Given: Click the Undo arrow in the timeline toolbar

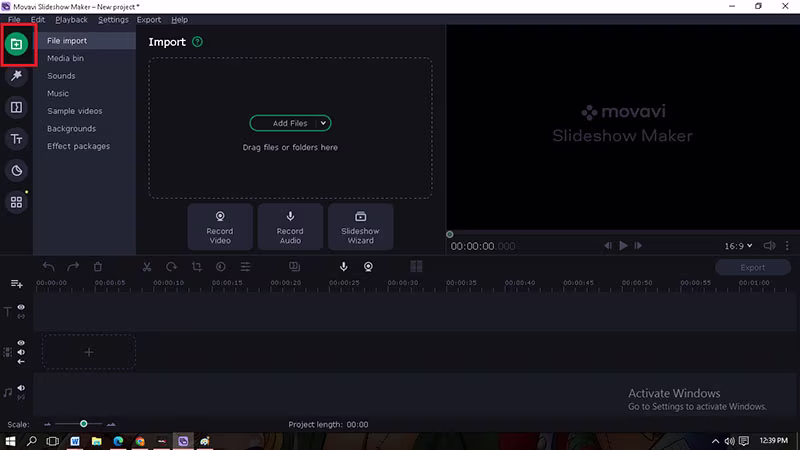Looking at the screenshot, I should pos(48,266).
